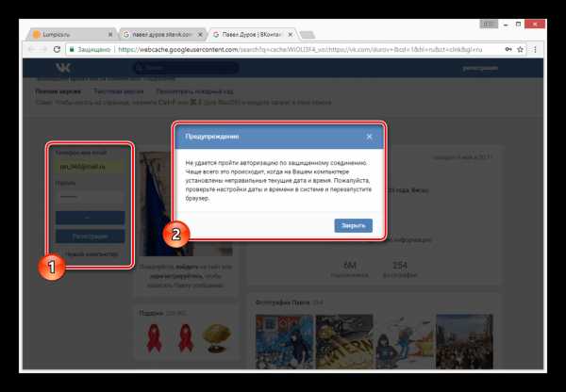The image size is (566, 392).
Task: Open the Chrome three-dot menu
Action: click(535, 49)
